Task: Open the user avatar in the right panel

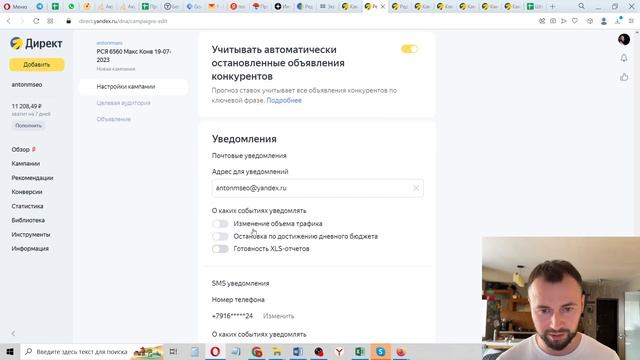Action: point(624,39)
